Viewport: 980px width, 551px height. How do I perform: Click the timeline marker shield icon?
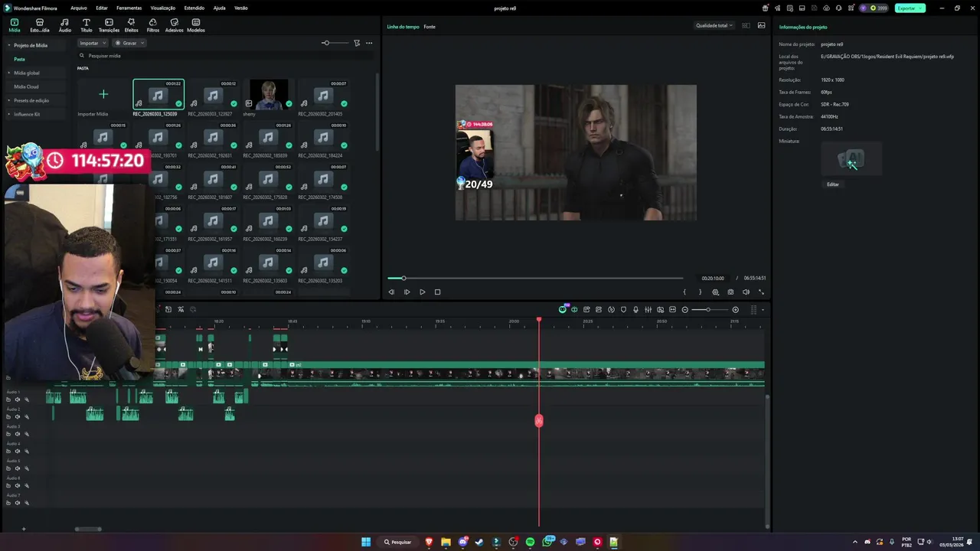(x=623, y=309)
